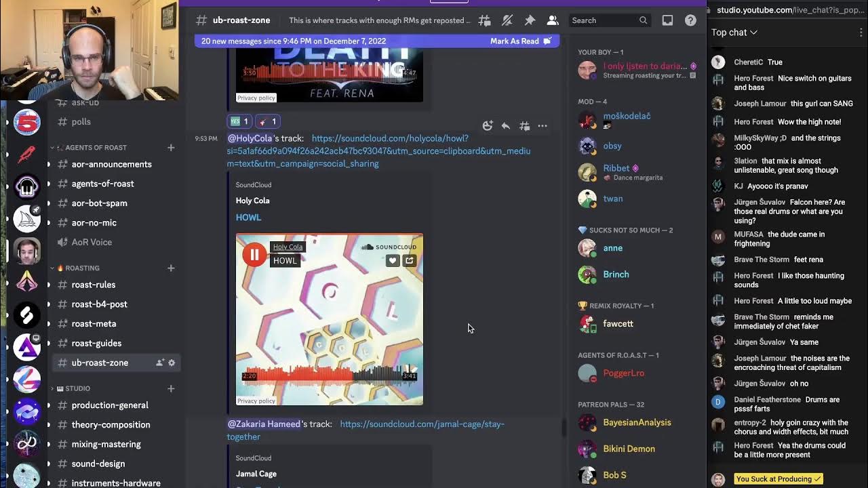Screen dimensions: 868x488
Task: Toggle notification settings bell in header
Action: point(507,20)
